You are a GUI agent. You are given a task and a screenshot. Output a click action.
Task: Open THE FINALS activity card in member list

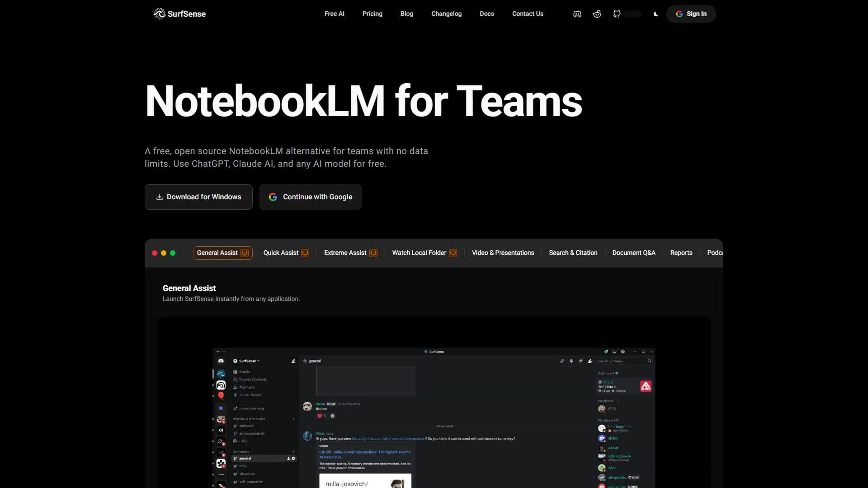click(625, 386)
